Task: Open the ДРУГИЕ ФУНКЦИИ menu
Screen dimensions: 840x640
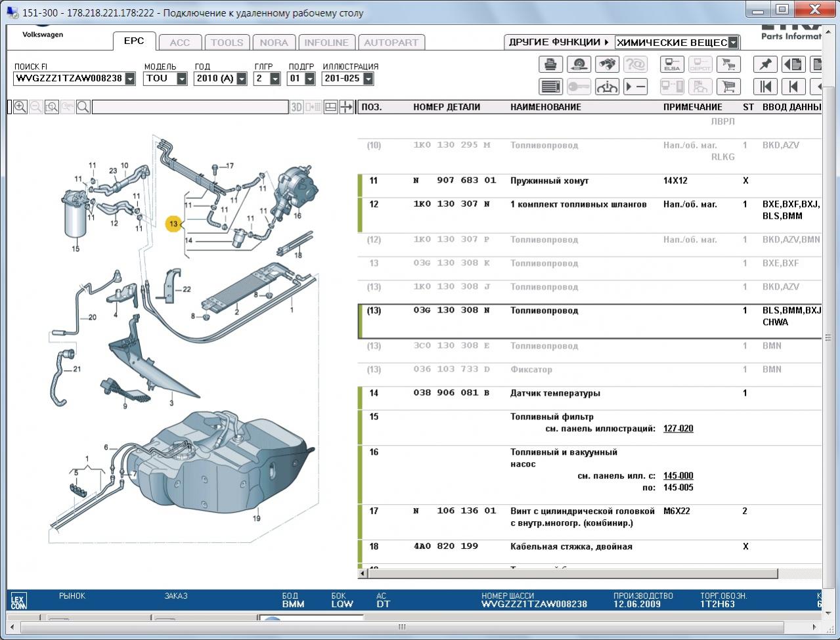Action: coord(559,42)
